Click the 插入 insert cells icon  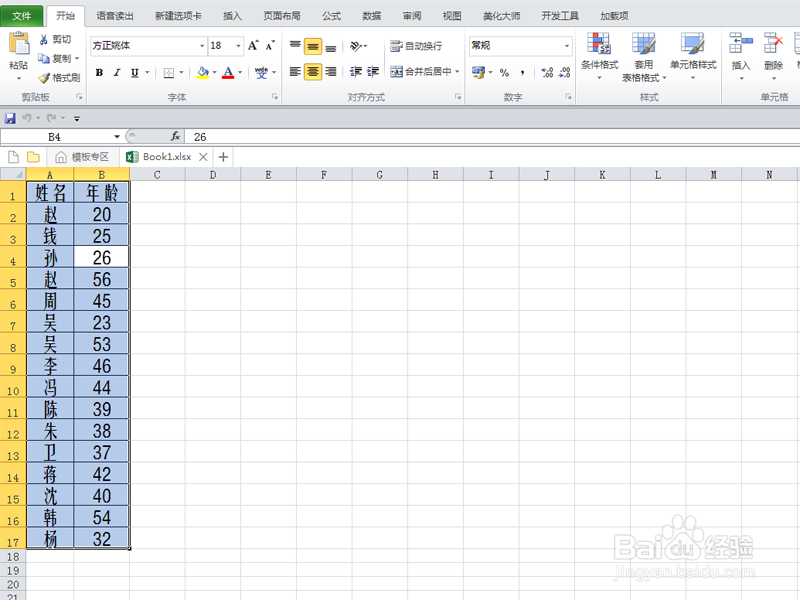point(741,43)
